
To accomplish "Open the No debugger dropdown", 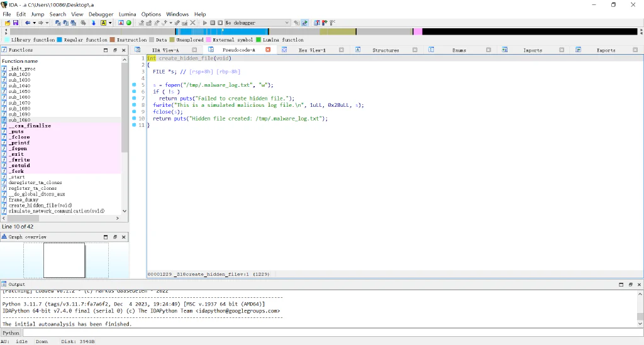I will click(x=257, y=23).
